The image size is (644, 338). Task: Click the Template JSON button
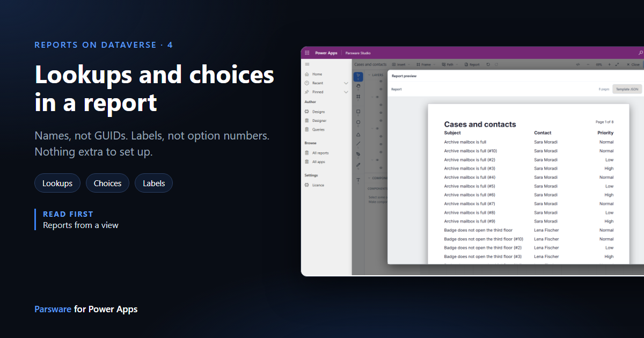(x=627, y=89)
